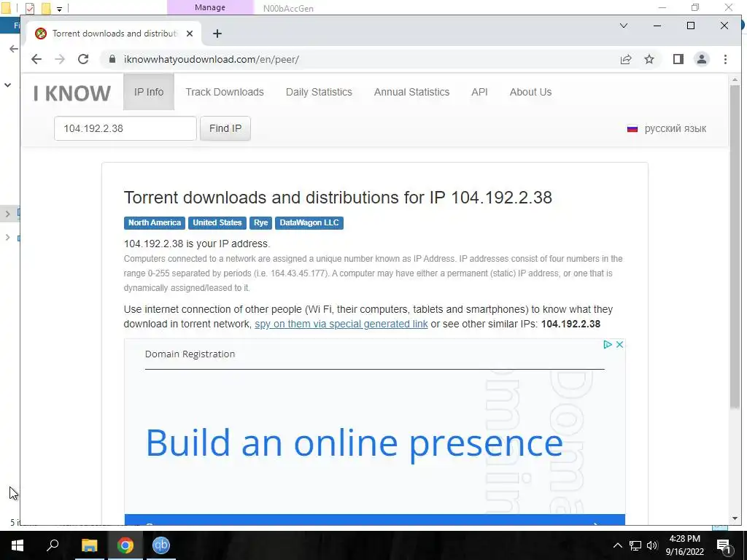Show hidden system tray icons
This screenshot has height=560, width=747.
[x=617, y=545]
